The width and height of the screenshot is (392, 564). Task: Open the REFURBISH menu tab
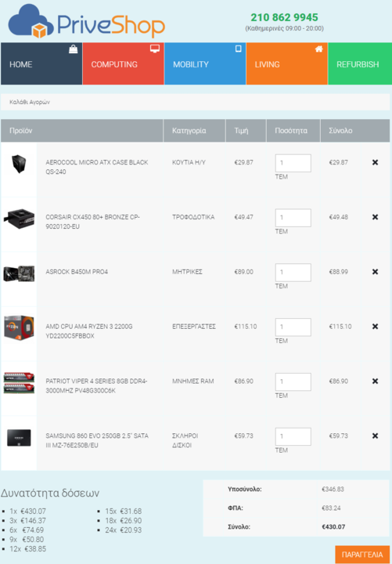360,63
